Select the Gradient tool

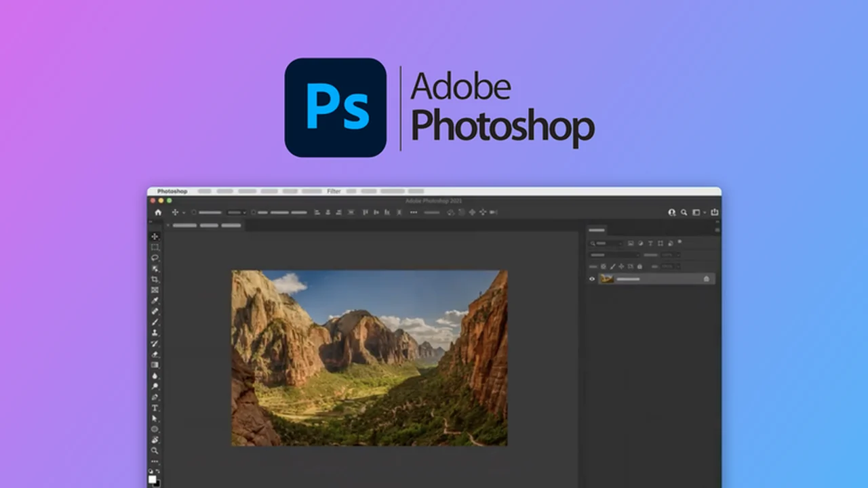tap(155, 365)
